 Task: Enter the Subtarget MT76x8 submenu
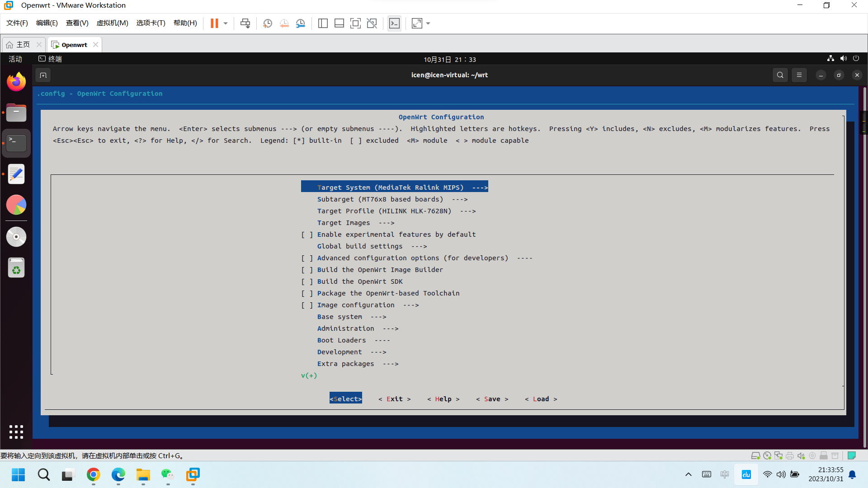click(x=392, y=199)
